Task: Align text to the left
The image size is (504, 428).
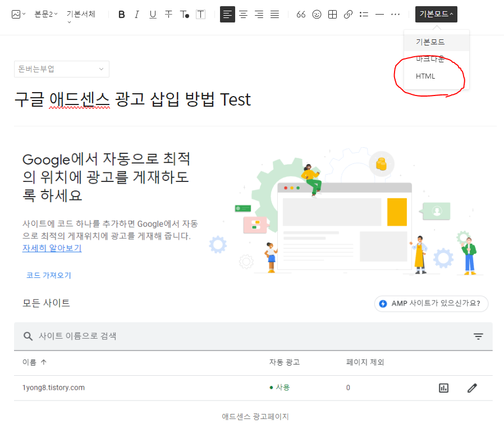Action: (x=227, y=15)
